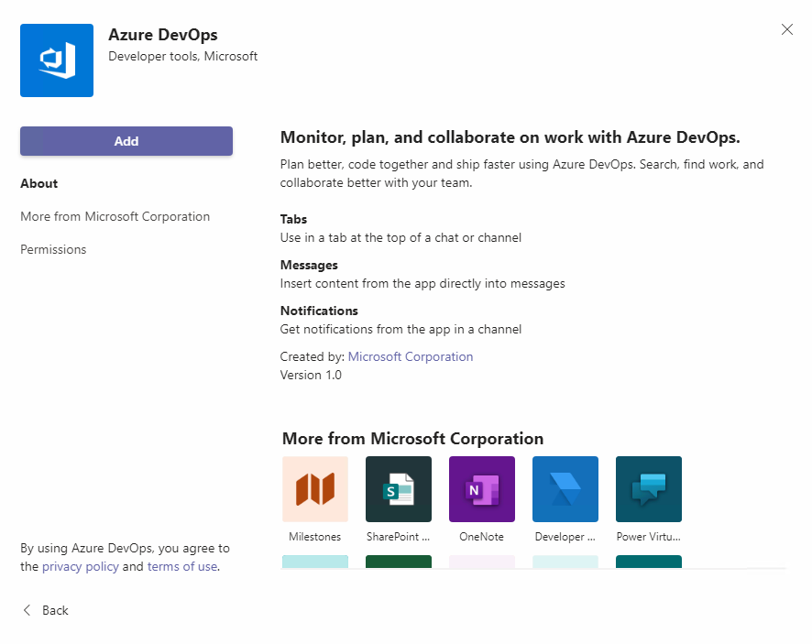Click 'Get notifications from the app in a channel'
812x644 pixels.
(401, 329)
